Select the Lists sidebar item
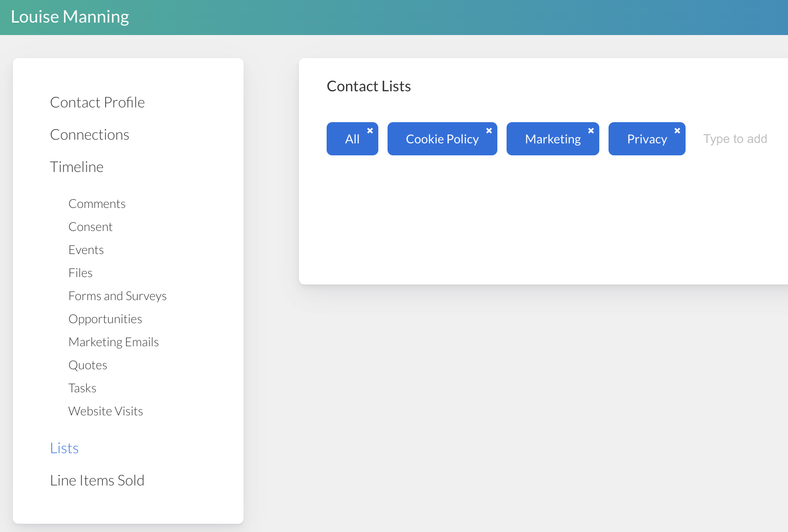The width and height of the screenshot is (788, 532). click(64, 448)
